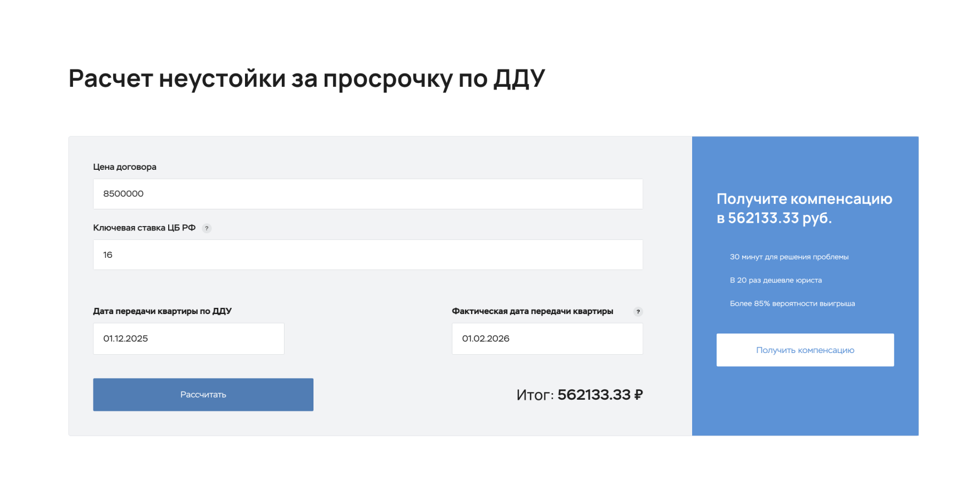Click the Получите компенсацию heading in blue panel
Image resolution: width=980 pixels, height=490 pixels.
pyautogui.click(x=804, y=199)
